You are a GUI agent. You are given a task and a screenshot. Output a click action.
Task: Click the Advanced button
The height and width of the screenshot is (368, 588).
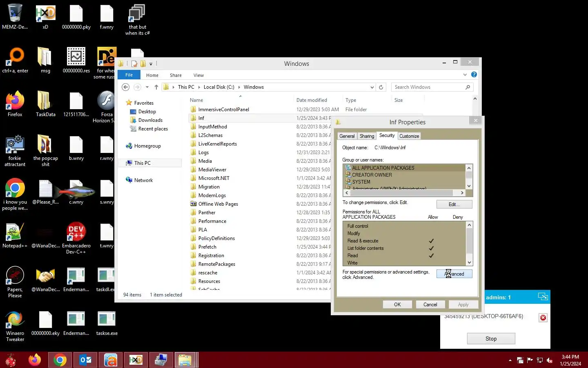[454, 274]
